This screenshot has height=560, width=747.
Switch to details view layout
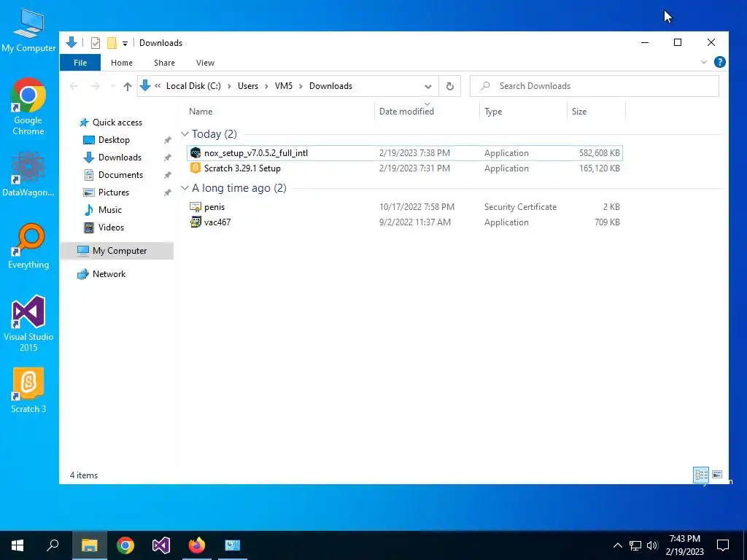701,474
